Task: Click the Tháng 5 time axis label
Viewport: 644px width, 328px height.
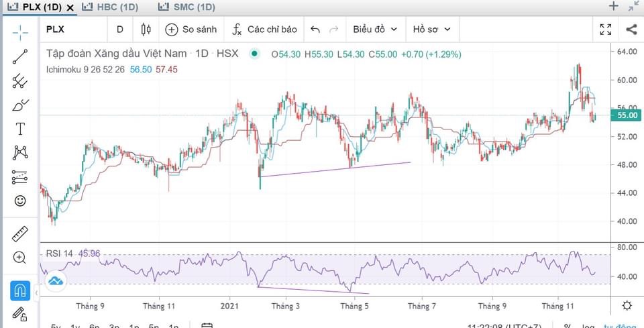Action: click(355, 306)
